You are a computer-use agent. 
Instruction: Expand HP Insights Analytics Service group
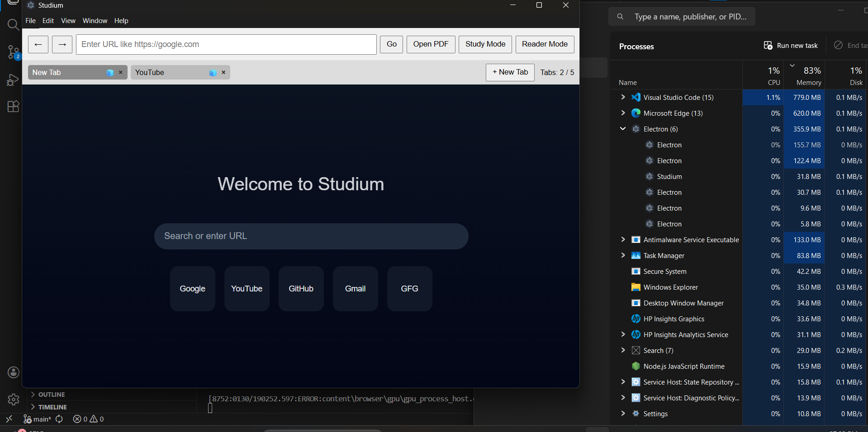point(623,334)
